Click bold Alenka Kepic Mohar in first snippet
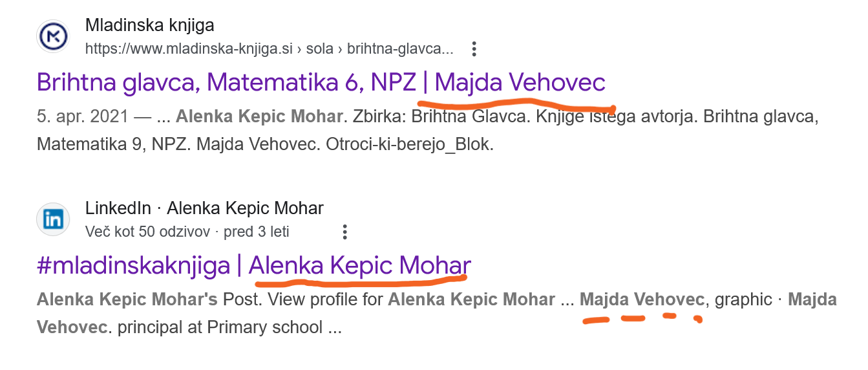The width and height of the screenshot is (868, 370). coord(259,117)
